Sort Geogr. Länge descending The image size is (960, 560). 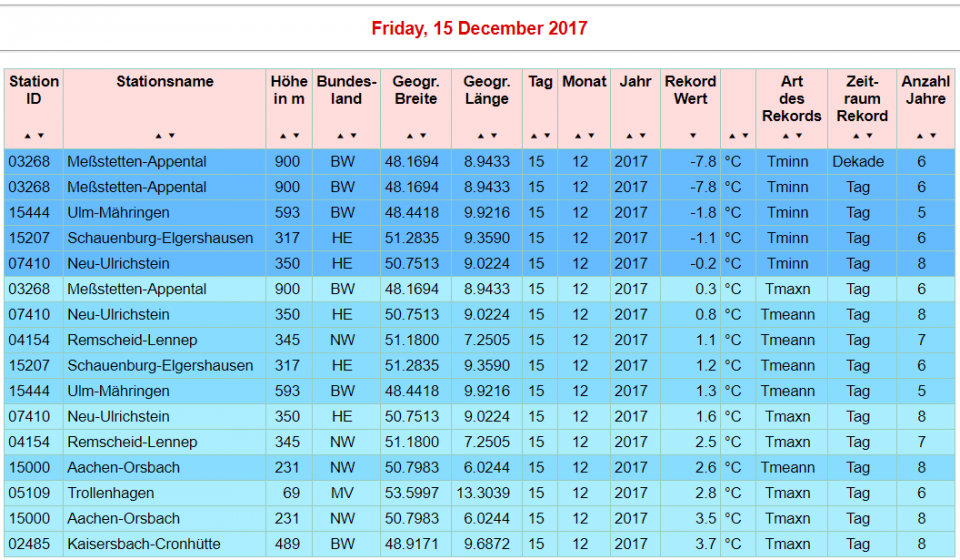click(x=493, y=136)
